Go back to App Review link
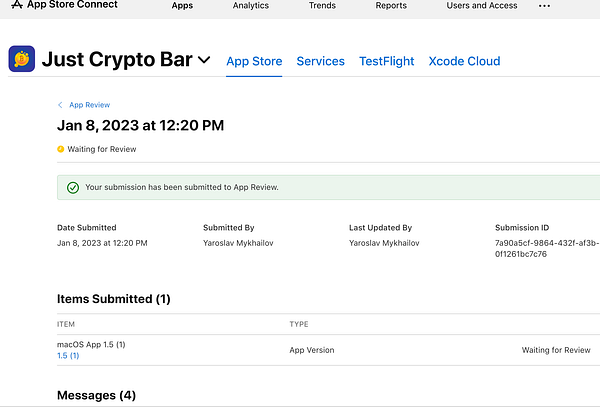The height and width of the screenshot is (408, 600). (90, 105)
